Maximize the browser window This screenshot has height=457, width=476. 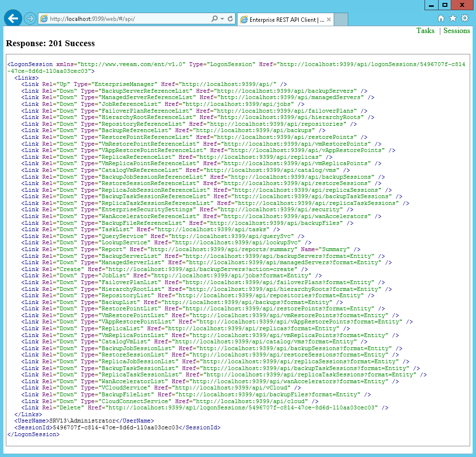[445, 5]
